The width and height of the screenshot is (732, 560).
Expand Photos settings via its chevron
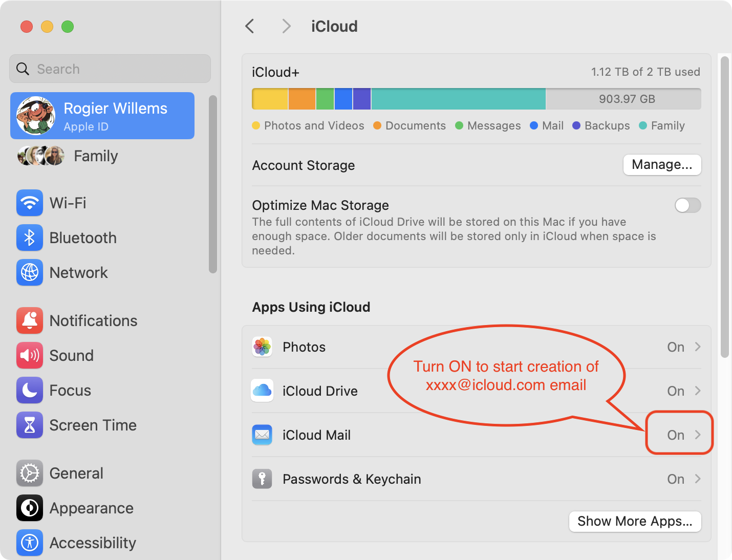[698, 347]
